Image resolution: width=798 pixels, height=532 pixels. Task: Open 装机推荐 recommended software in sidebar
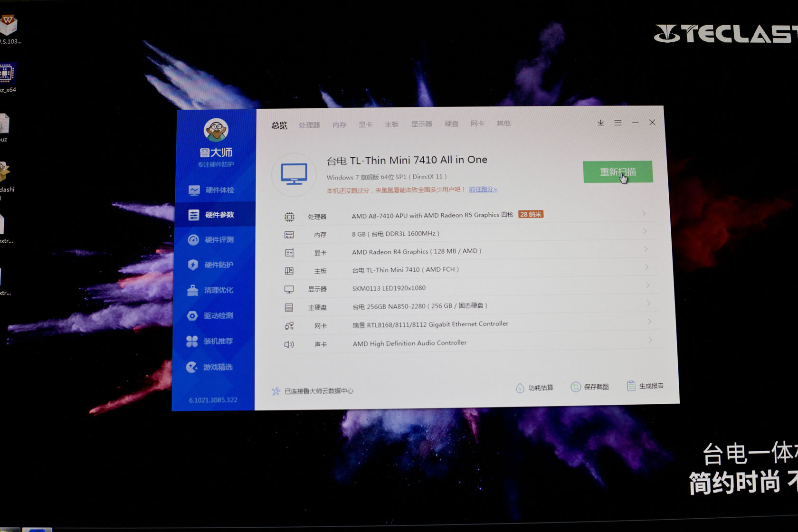click(209, 341)
